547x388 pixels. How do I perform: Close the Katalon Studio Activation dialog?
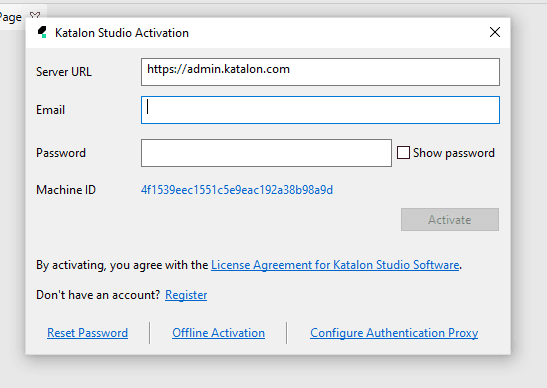point(495,32)
